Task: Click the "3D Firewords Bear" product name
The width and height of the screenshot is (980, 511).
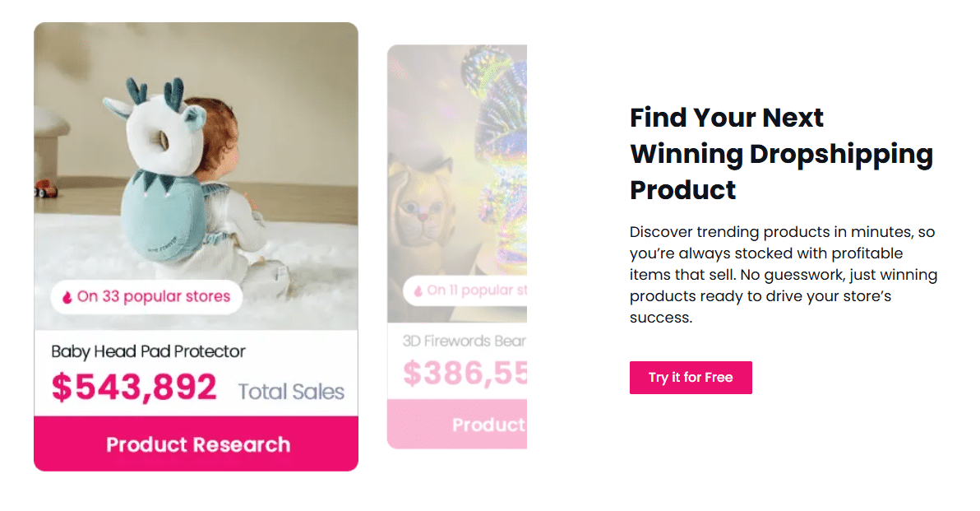Action: (x=465, y=341)
